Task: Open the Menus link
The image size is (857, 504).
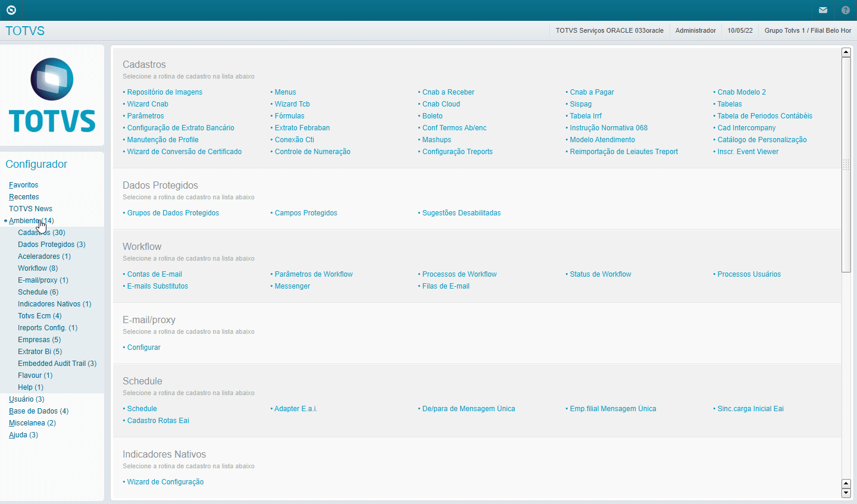Action: click(285, 92)
